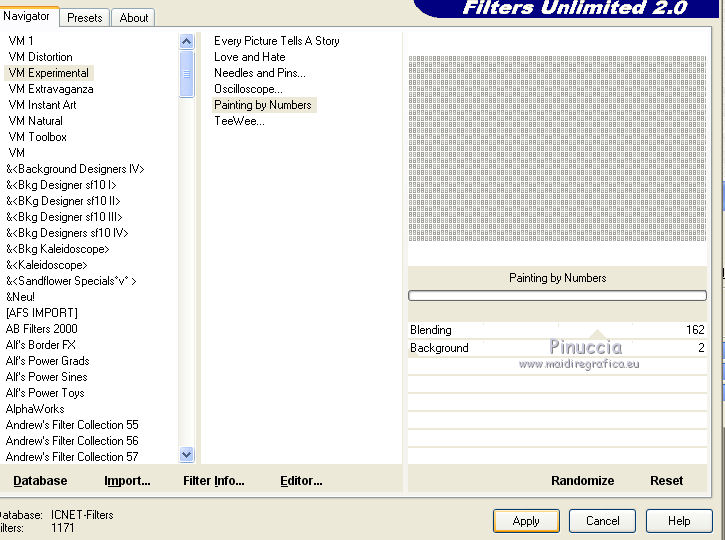725x540 pixels.
Task: Open Help
Action: [x=679, y=521]
